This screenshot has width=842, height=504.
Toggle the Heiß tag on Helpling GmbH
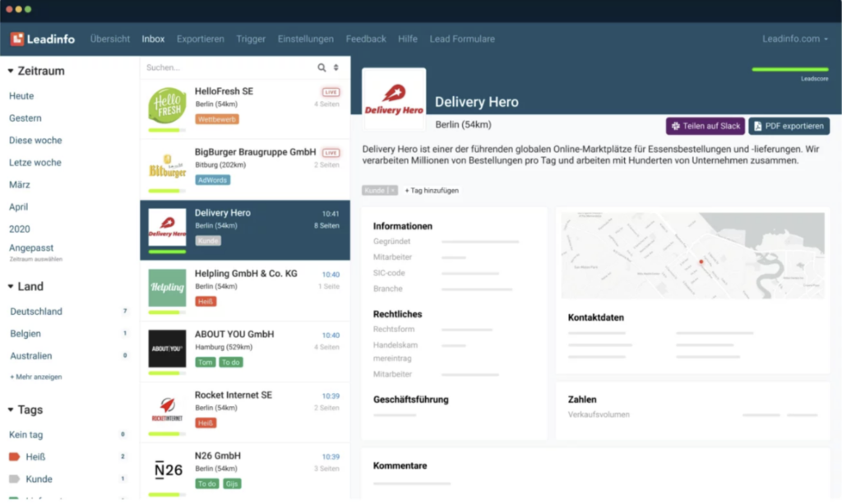(207, 301)
